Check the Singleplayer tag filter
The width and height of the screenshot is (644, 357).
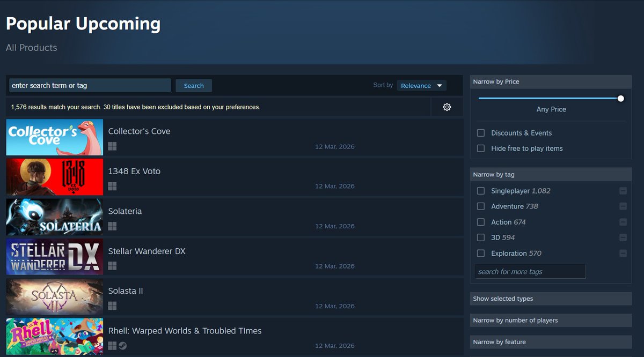pos(480,190)
